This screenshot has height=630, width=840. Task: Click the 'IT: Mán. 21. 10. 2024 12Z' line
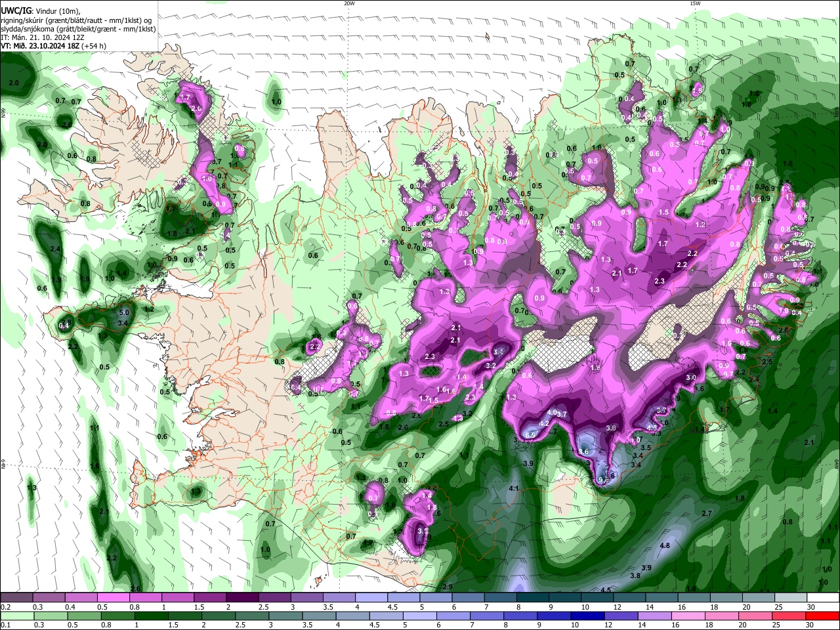43,37
